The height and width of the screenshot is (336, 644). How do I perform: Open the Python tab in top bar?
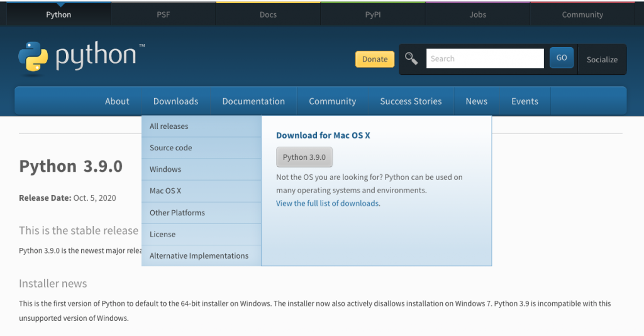58,15
